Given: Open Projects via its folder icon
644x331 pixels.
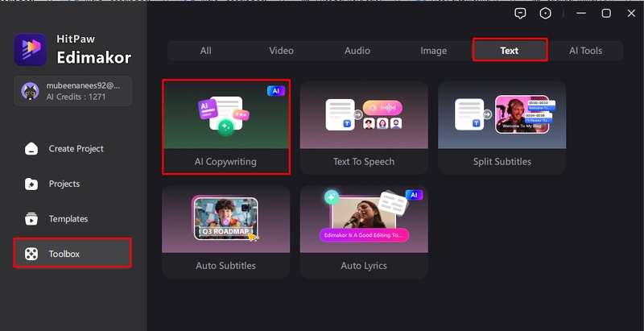Looking at the screenshot, I should (31, 184).
